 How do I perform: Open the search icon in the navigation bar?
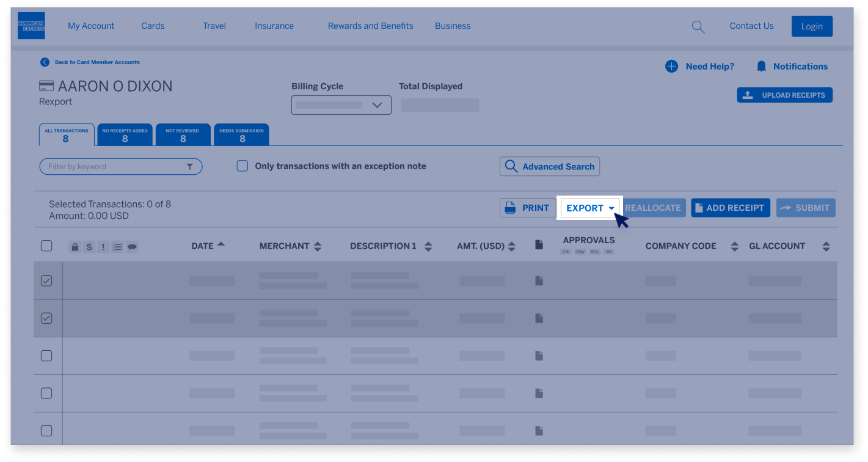(x=698, y=26)
